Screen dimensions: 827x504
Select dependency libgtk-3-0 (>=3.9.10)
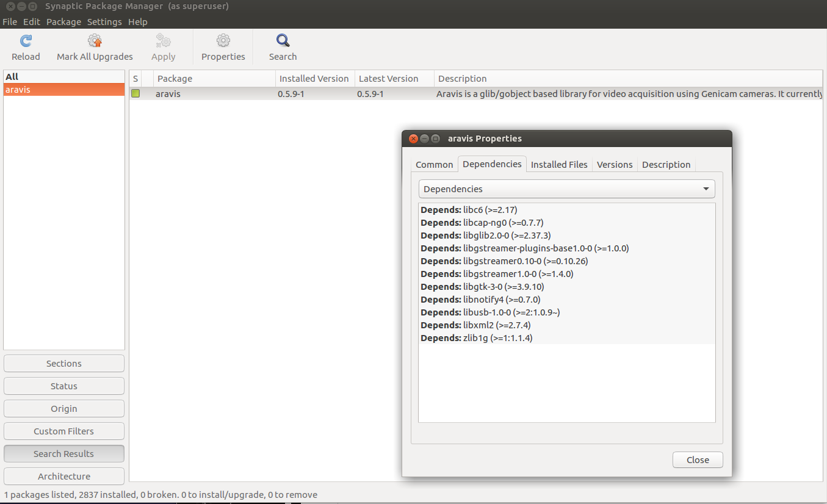click(x=566, y=287)
